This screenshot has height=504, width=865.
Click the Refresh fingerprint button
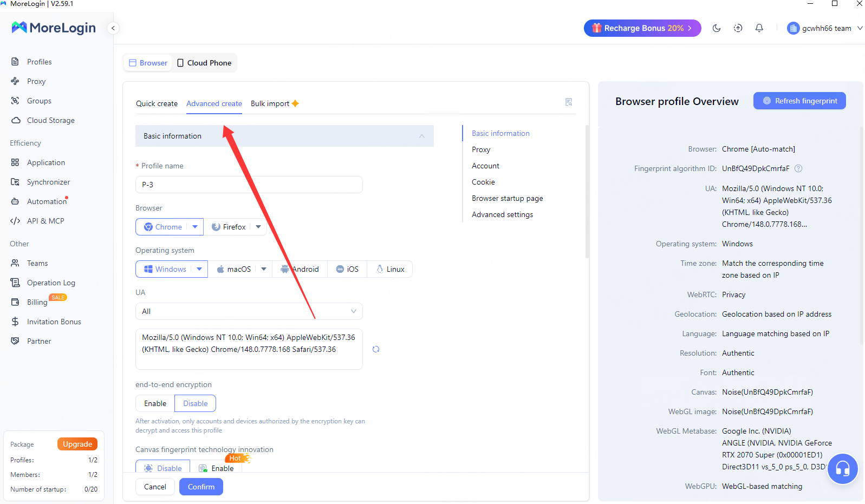(799, 101)
